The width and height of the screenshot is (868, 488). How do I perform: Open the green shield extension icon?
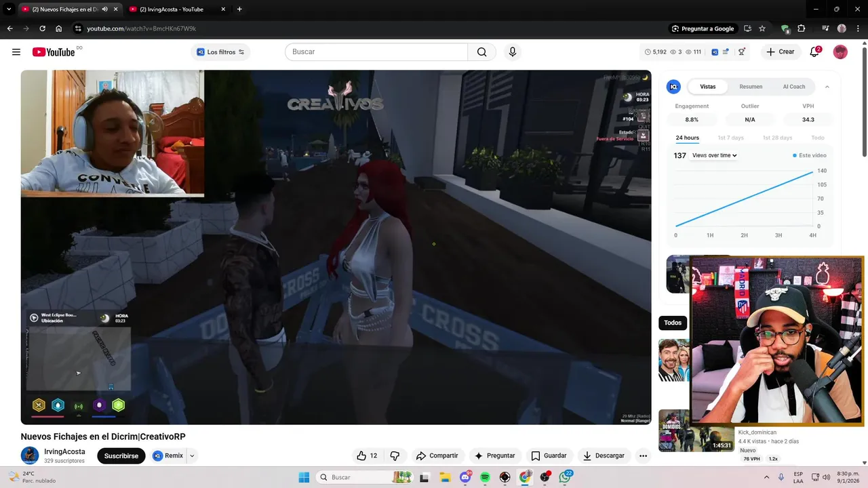785,28
